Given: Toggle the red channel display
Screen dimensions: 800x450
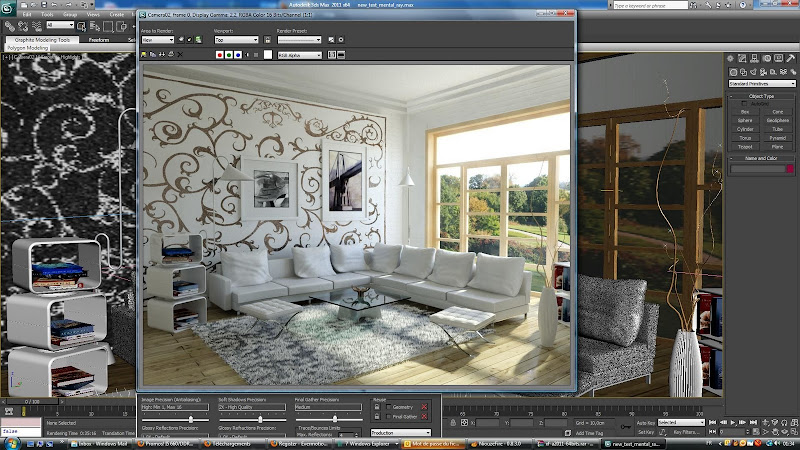Looking at the screenshot, I should (219, 55).
